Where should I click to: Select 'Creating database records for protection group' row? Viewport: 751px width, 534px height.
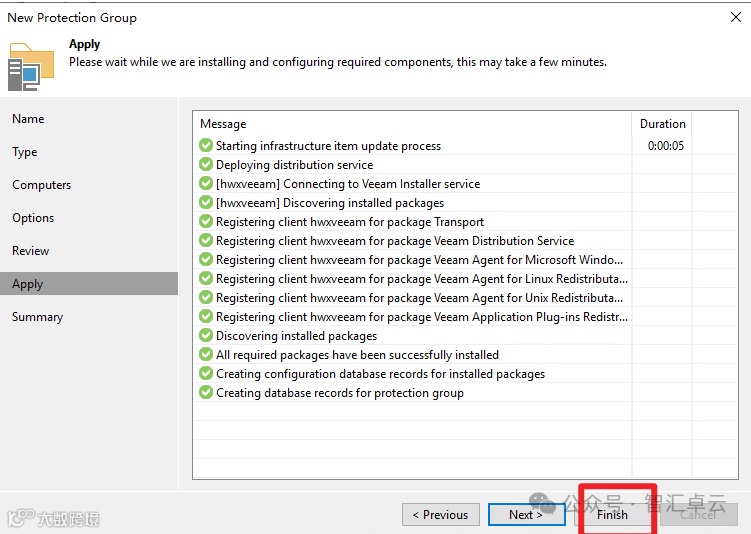pos(340,393)
